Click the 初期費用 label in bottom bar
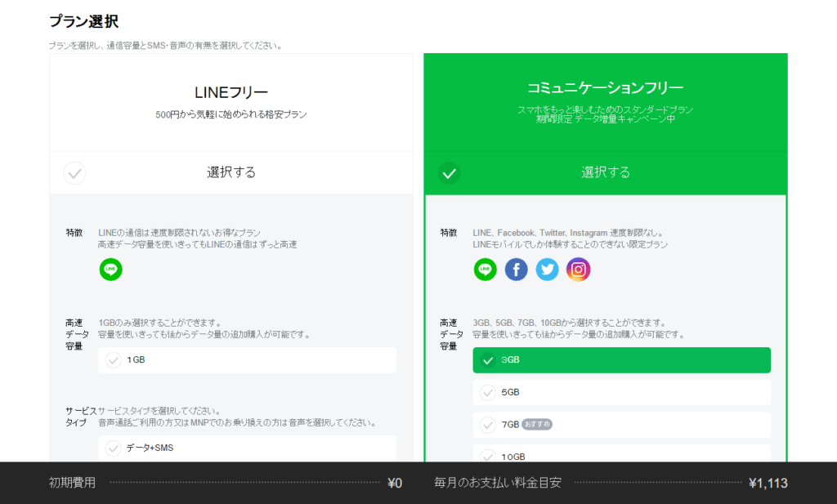This screenshot has width=837, height=504. pos(72,483)
